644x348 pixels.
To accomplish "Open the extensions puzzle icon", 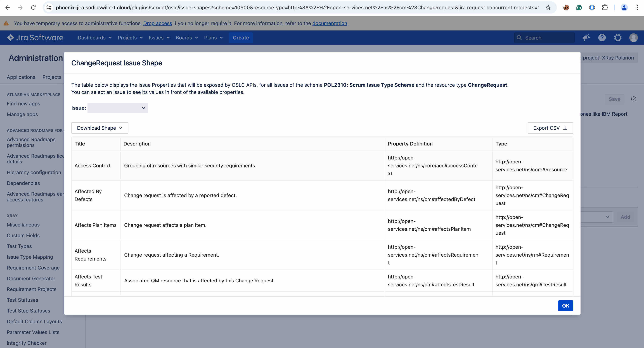I will pyautogui.click(x=605, y=8).
